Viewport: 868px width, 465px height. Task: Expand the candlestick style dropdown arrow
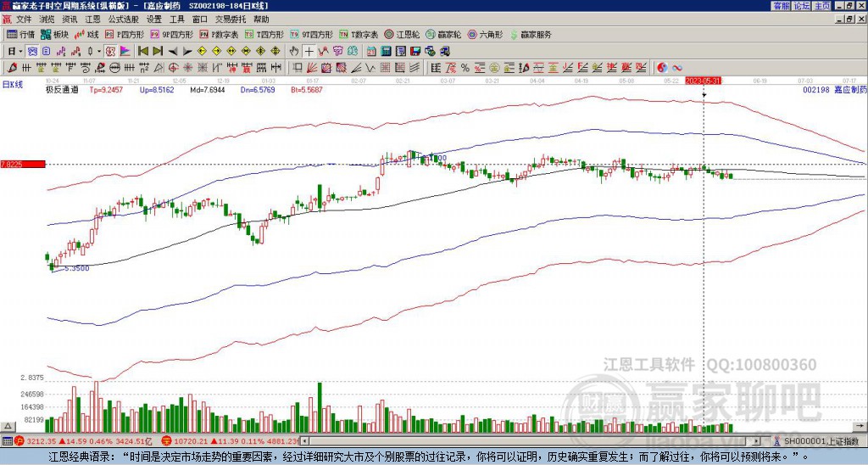99,52
